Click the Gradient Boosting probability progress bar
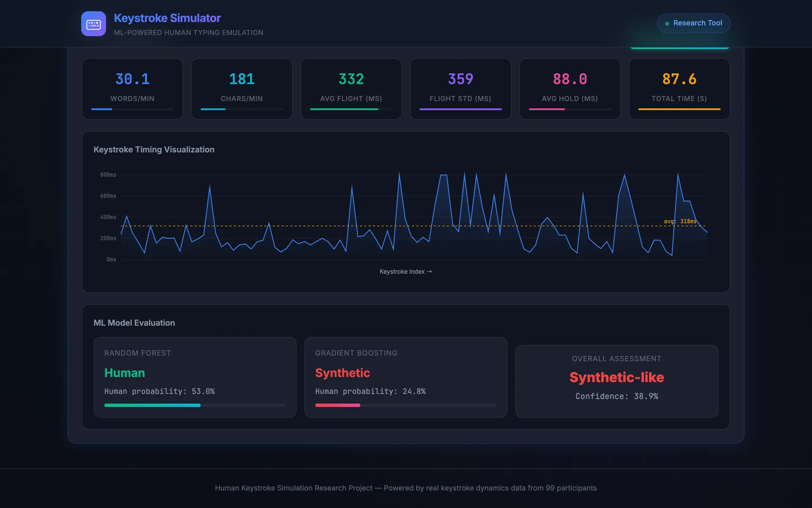Viewport: 812px width, 508px height. [406, 405]
